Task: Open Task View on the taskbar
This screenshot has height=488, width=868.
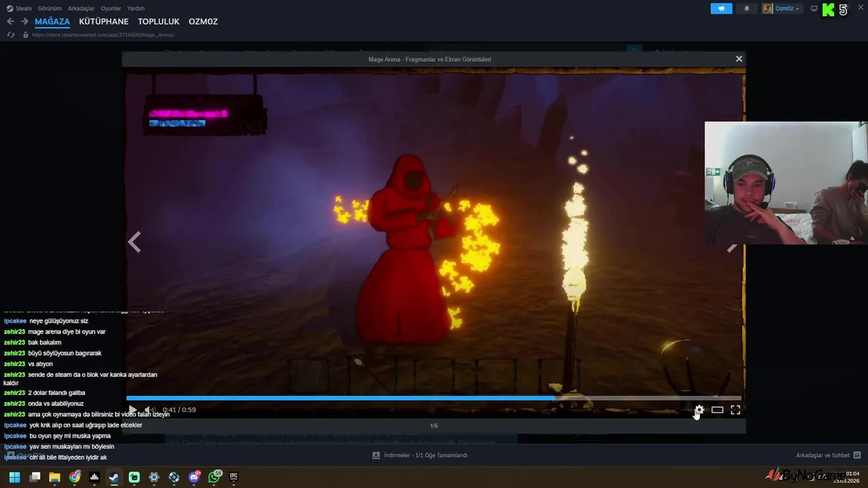Action: [35, 477]
